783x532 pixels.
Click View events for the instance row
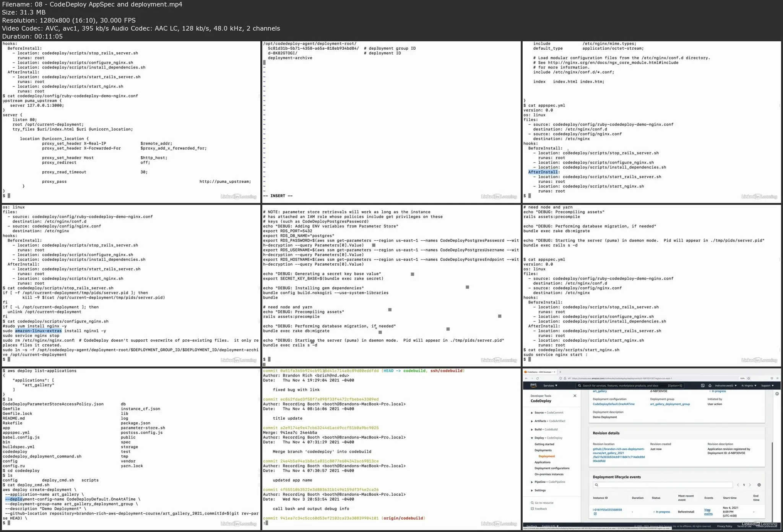click(x=708, y=512)
